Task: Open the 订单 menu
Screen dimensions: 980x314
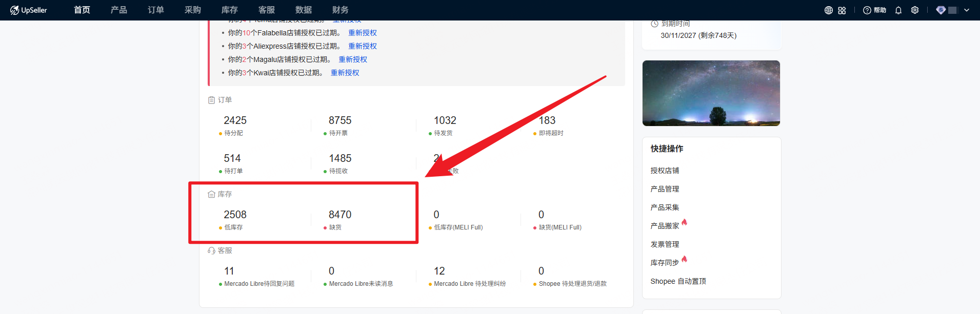Action: (x=155, y=10)
